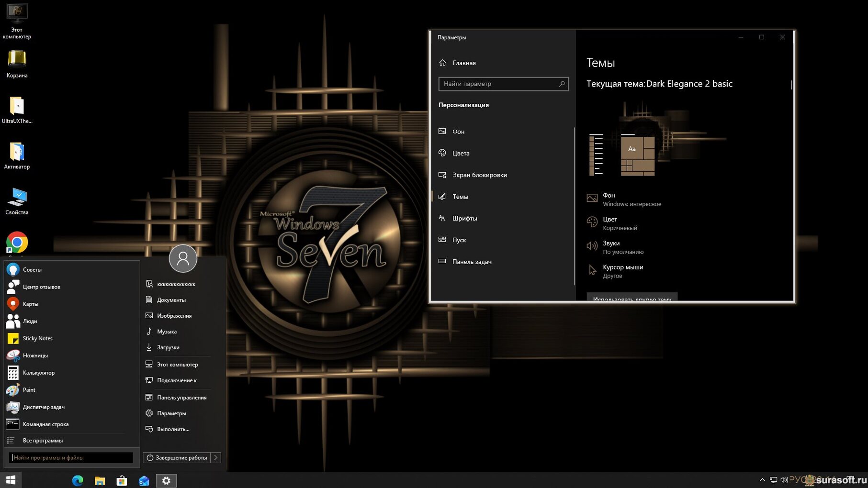Open File Explorer from the taskbar

coord(100,480)
